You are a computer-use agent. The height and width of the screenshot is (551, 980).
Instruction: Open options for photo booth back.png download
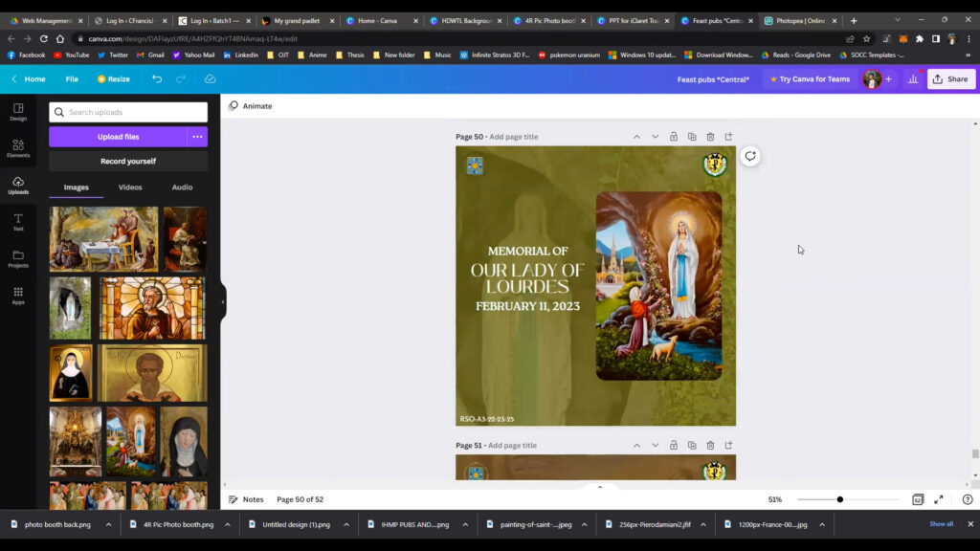[x=109, y=525]
